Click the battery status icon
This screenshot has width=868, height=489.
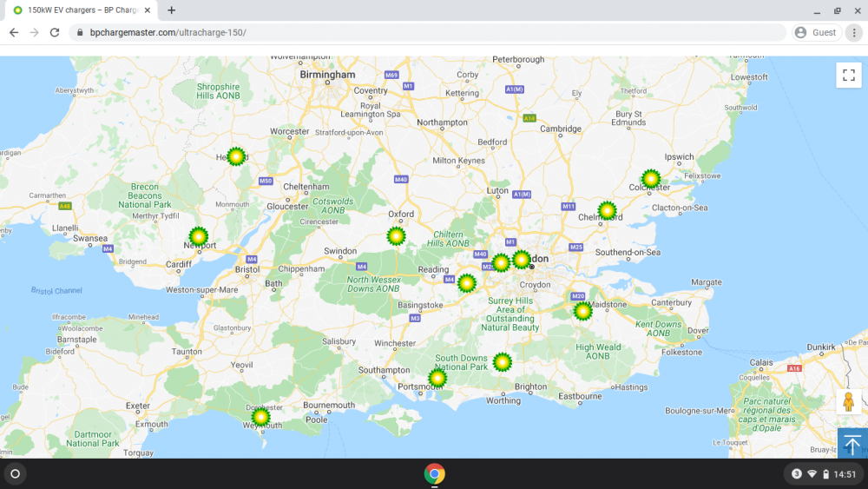tap(825, 474)
